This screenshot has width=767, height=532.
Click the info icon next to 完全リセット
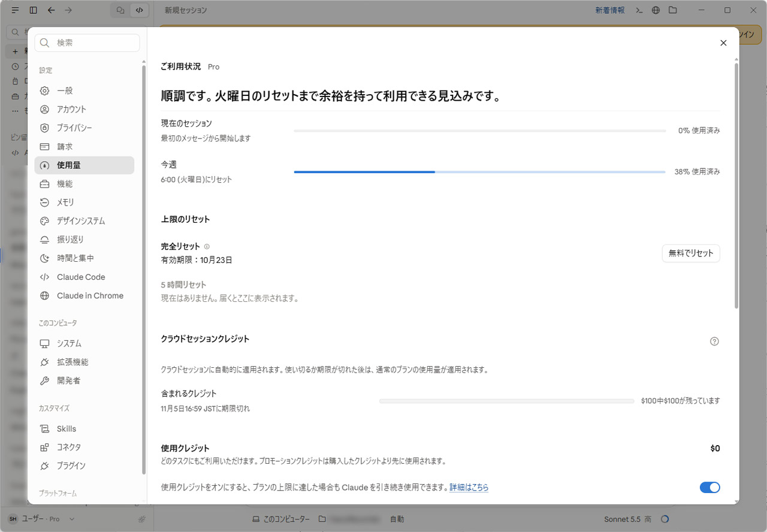(207, 247)
